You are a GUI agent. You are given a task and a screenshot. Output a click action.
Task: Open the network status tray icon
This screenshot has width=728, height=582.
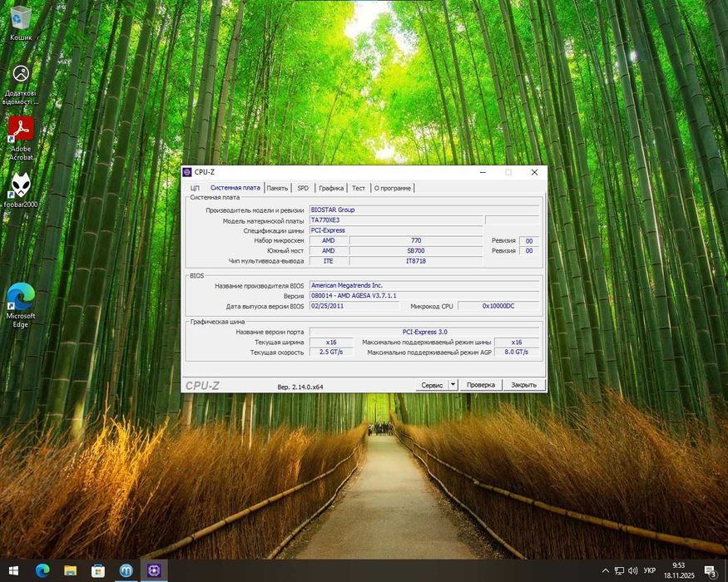[619, 571]
